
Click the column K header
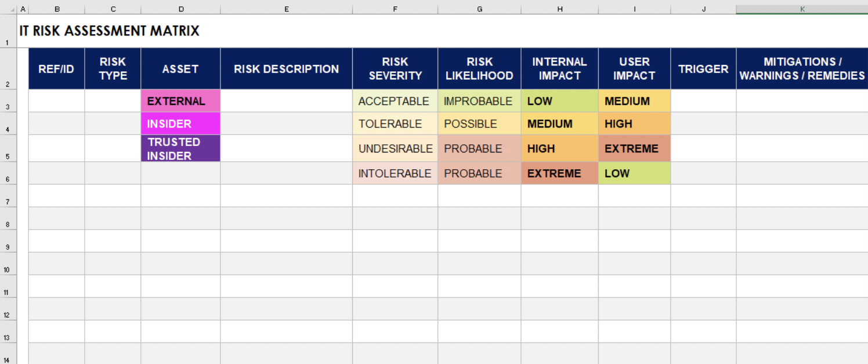(x=802, y=9)
